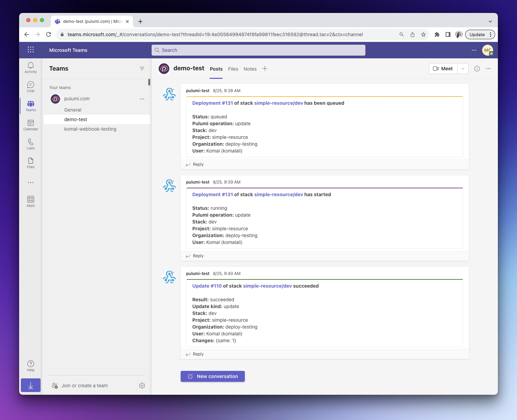Click the browser address bar URL
The image size is (517, 420).
215,34
